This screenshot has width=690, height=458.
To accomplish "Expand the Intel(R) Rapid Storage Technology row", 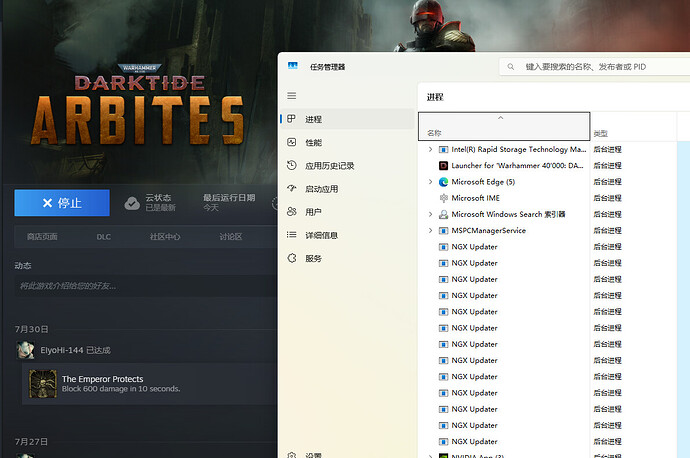I will [x=430, y=150].
